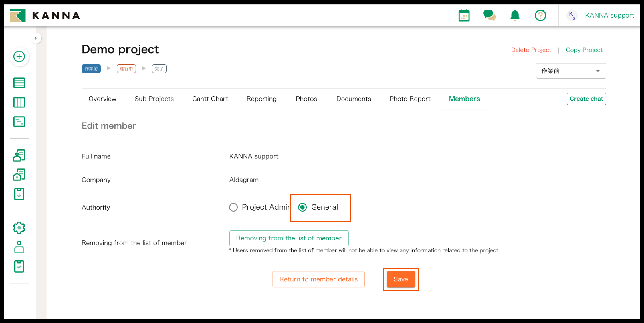Click the Delete Project link
The image size is (644, 323).
click(531, 50)
